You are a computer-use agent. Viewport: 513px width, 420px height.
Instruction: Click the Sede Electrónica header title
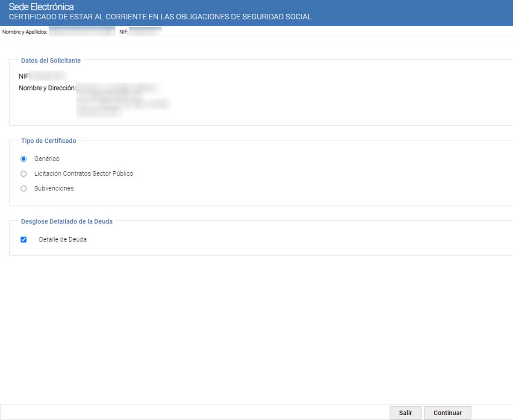point(41,7)
